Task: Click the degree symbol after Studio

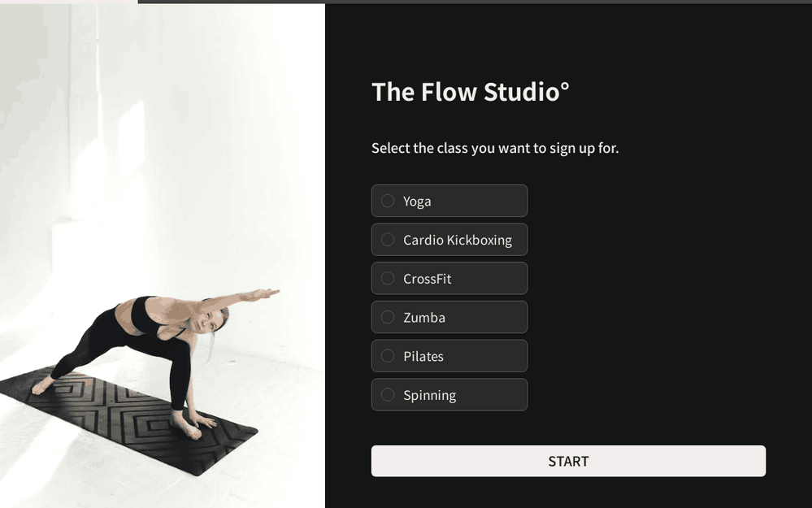Action: click(566, 85)
